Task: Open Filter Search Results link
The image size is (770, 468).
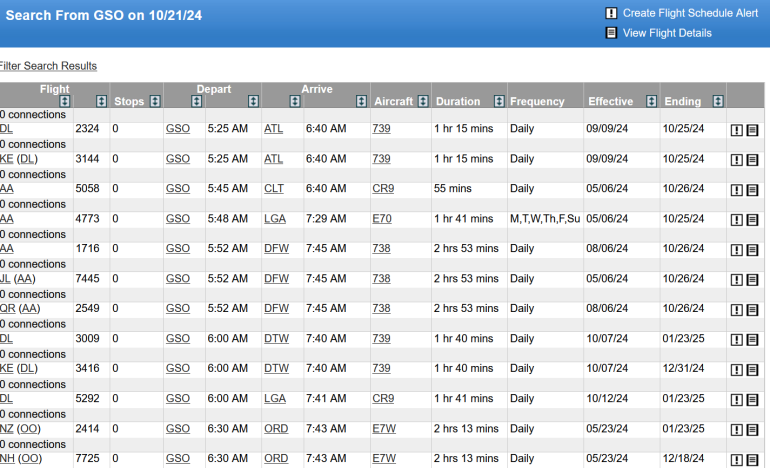Action: tap(48, 66)
